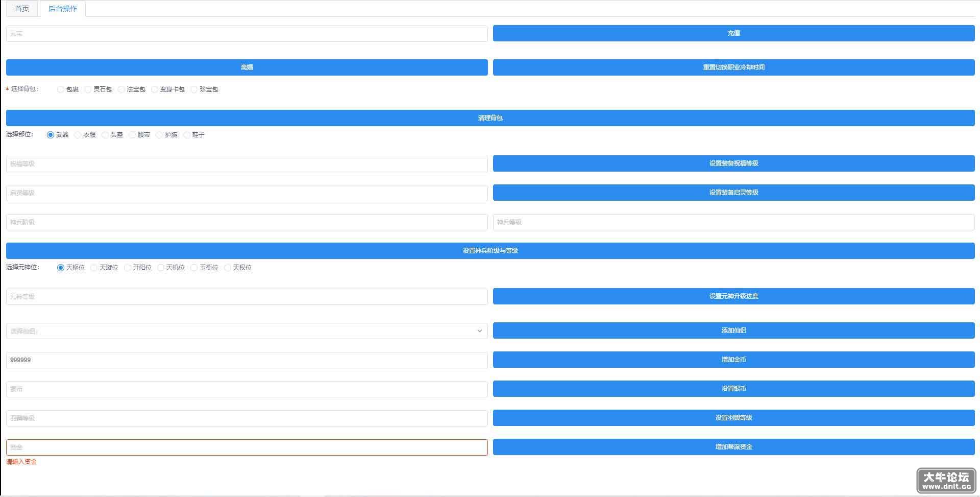Viewport: 980px width, 497px height.
Task: Focus the 神兵阶级 input field
Action: coord(247,222)
